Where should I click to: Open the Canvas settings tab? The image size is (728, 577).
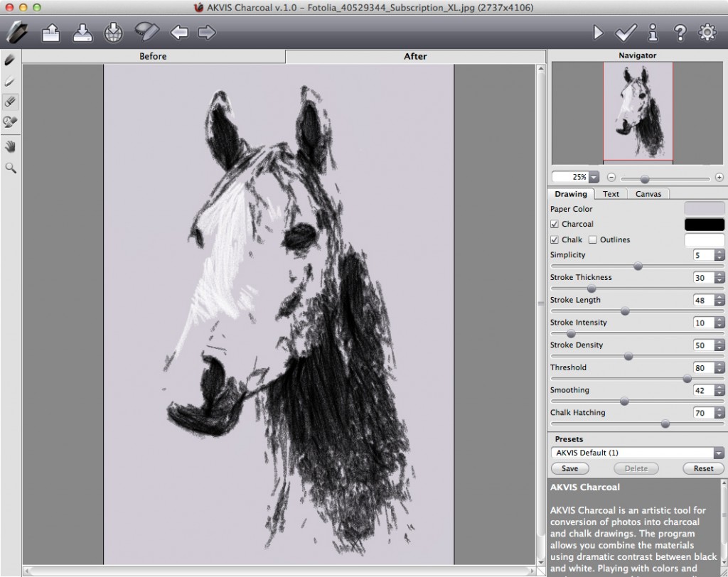tap(648, 193)
